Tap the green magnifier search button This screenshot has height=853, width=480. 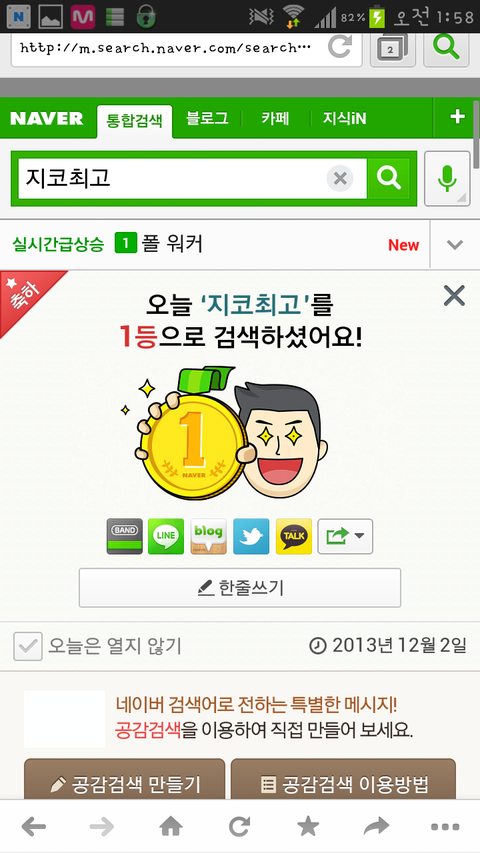[389, 178]
